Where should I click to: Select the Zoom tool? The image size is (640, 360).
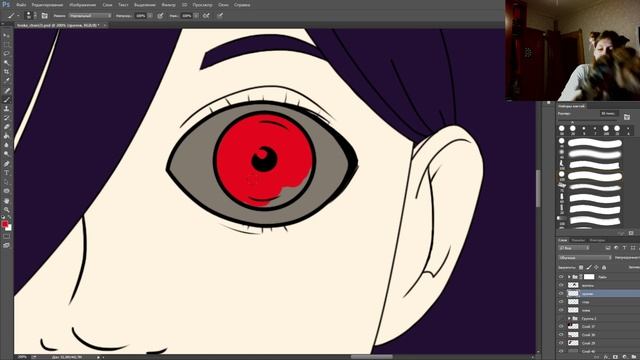coord(7,209)
